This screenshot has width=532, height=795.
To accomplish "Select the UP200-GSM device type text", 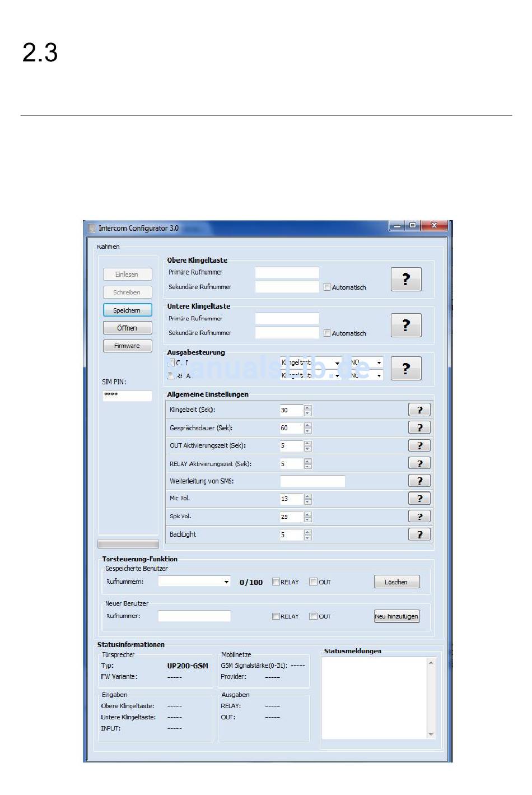I will pos(188,666).
